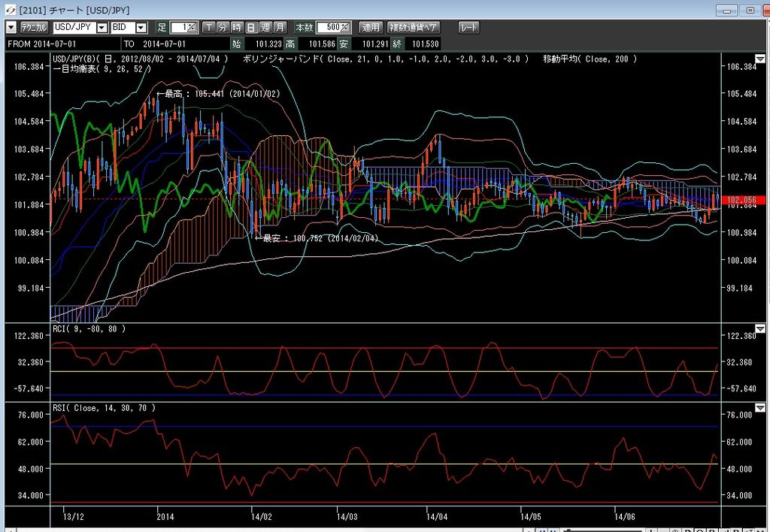Click the 移動平均 Close 200 legend text
770x532 pixels.
(590, 59)
